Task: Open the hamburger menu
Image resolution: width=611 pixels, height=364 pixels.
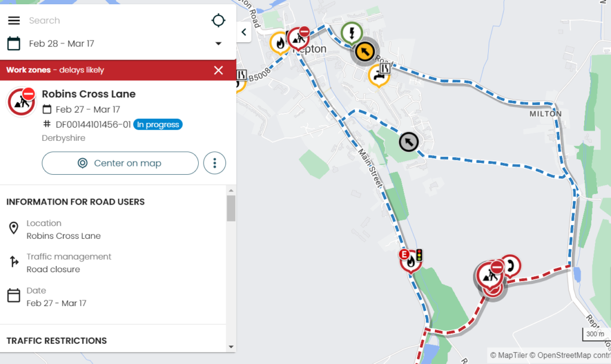Action: point(14,20)
